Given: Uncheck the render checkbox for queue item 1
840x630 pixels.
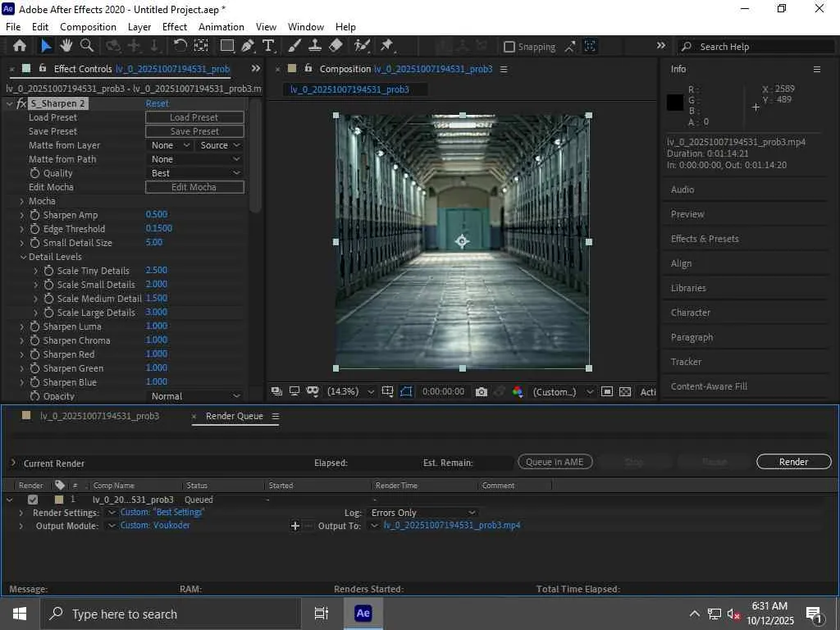Looking at the screenshot, I should pos(33,500).
